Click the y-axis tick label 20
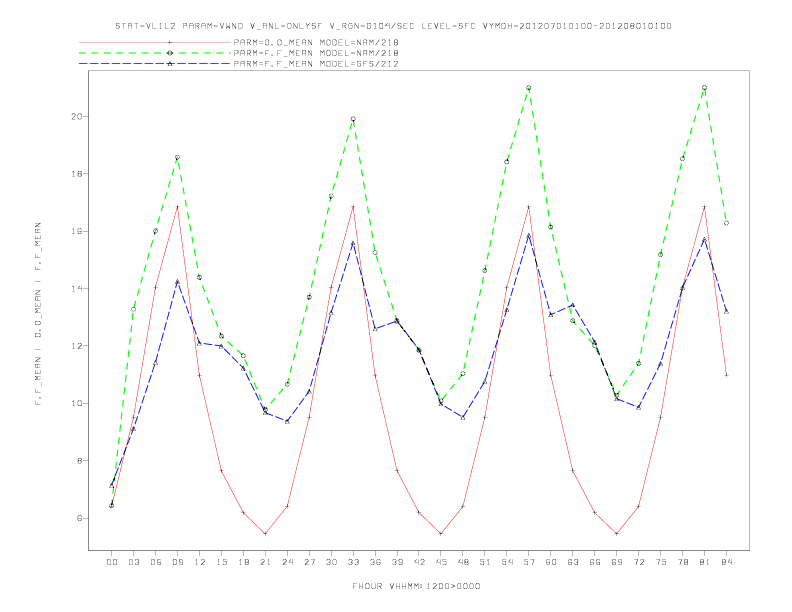 point(76,117)
